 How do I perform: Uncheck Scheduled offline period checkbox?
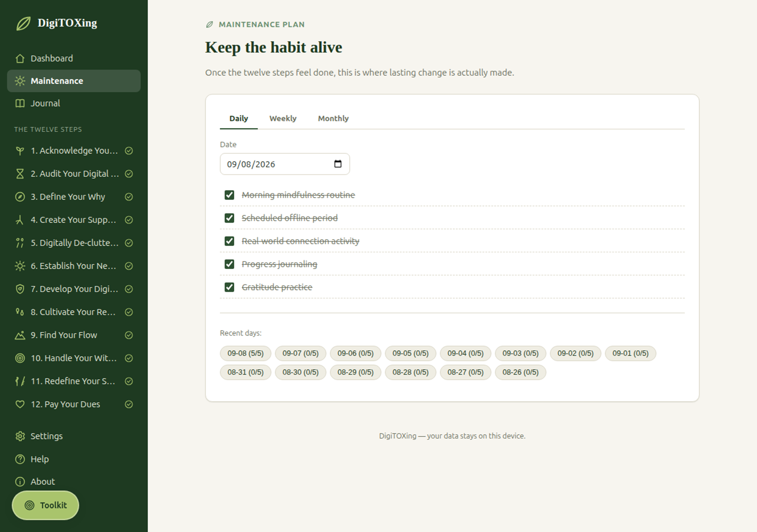[229, 218]
